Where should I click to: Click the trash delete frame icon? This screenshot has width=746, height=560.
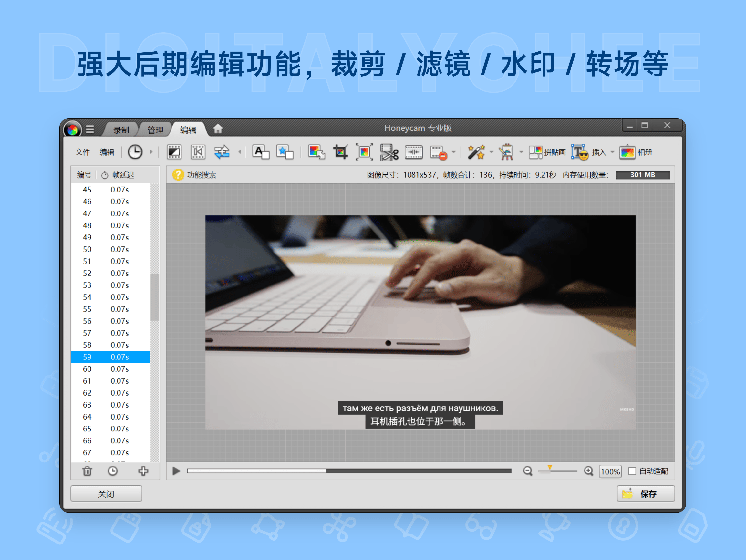pyautogui.click(x=87, y=471)
